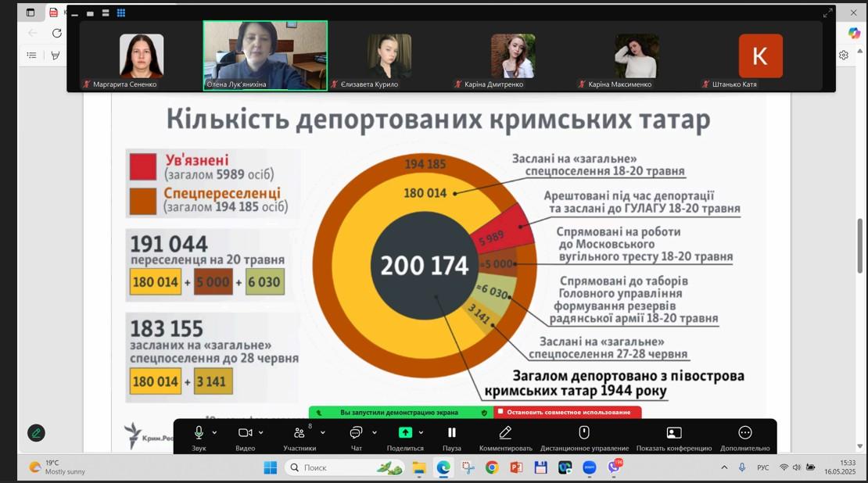Open the PDF tab in the browser
868x483 pixels.
click(x=54, y=13)
